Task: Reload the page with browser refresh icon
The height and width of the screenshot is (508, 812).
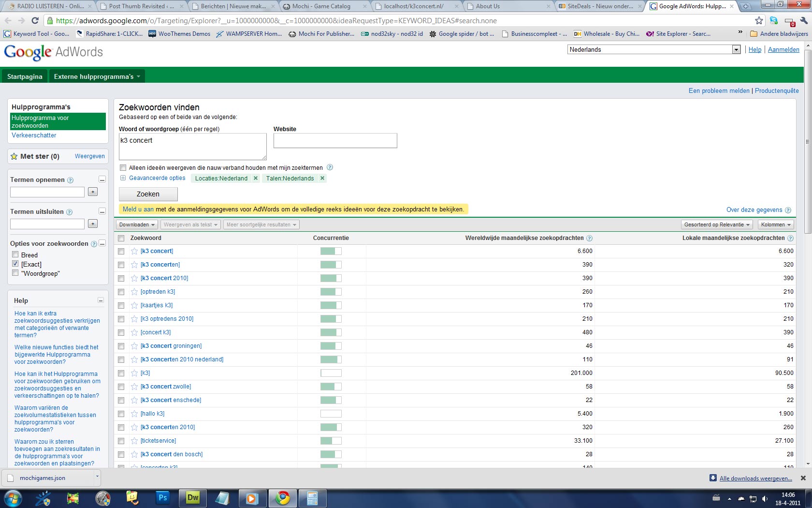Action: tap(35, 20)
